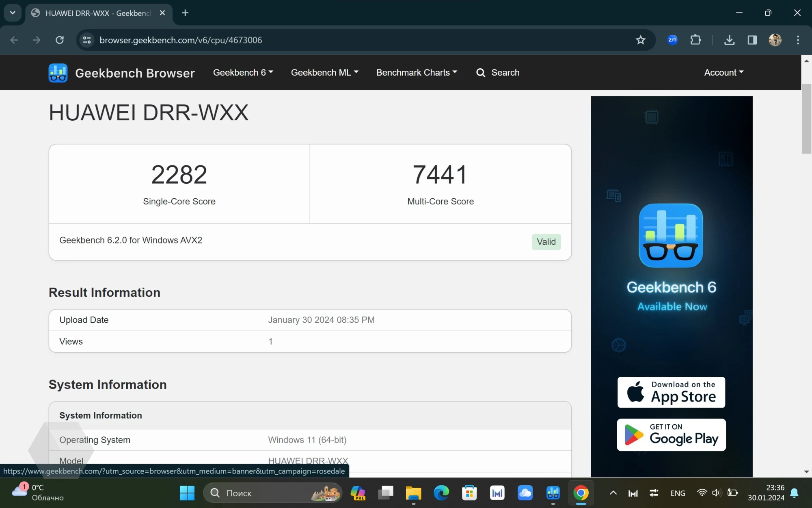This screenshot has height=508, width=812.
Task: Click the Get it on Google Play badge
Action: click(671, 435)
